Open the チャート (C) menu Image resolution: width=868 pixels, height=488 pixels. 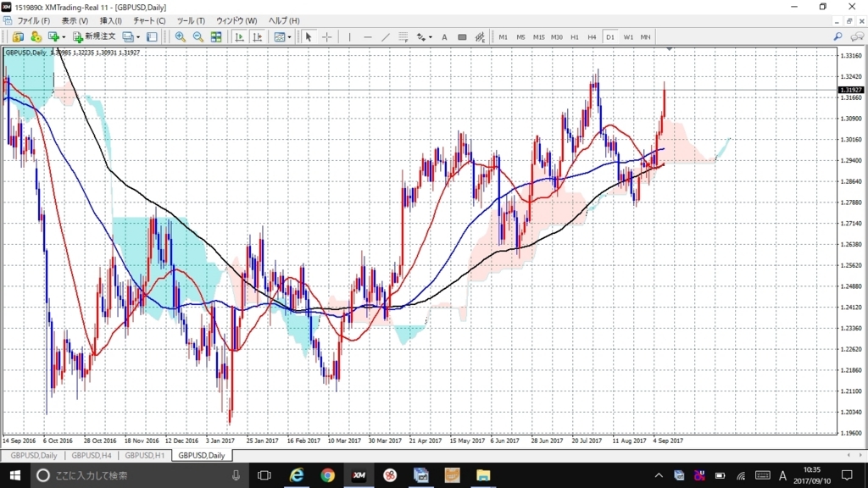click(x=149, y=20)
